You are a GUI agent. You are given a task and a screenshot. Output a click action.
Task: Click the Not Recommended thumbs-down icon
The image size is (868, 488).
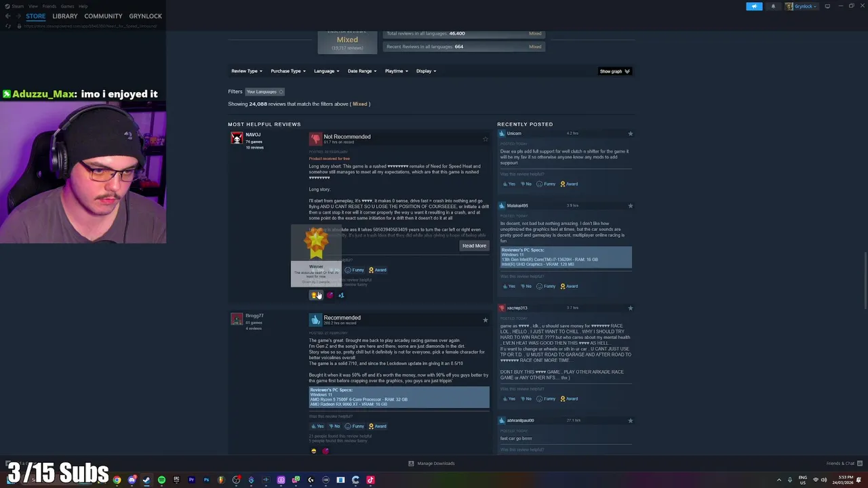tap(315, 139)
